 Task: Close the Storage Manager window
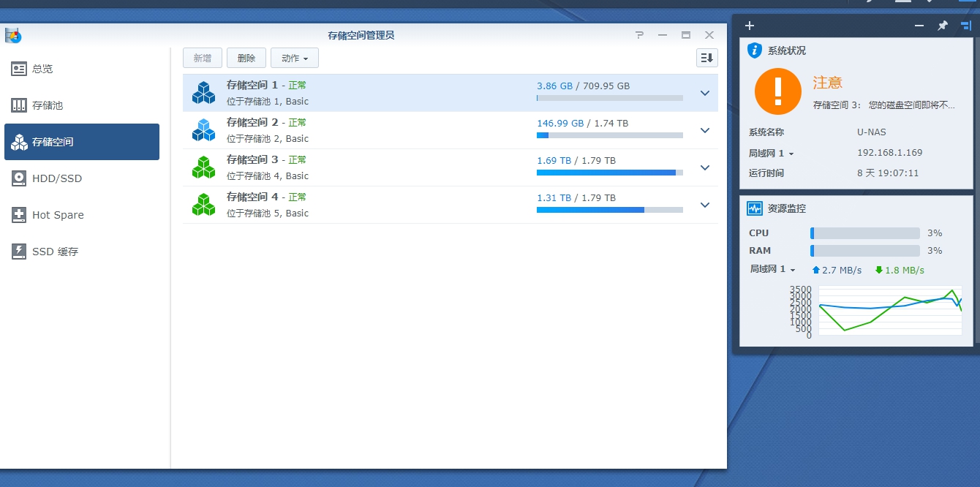click(709, 35)
